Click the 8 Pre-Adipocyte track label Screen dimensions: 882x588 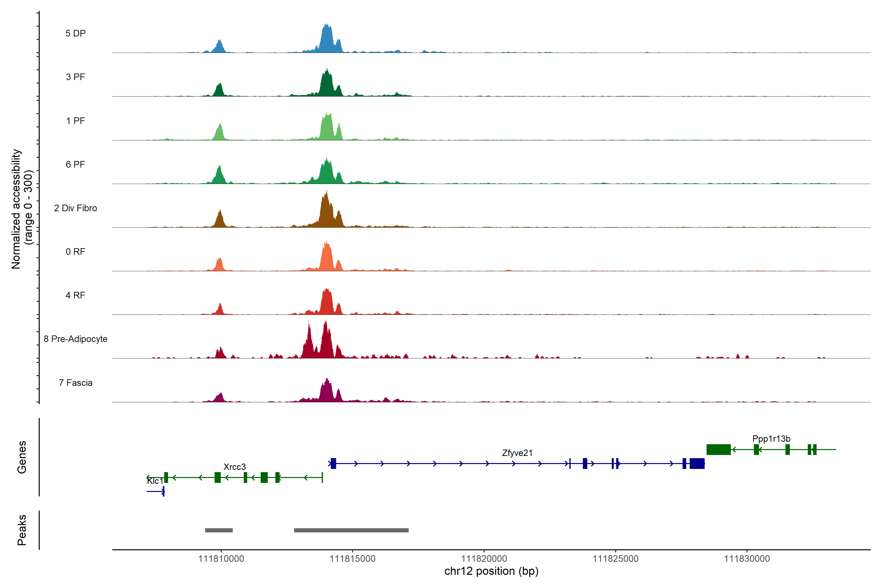(x=75, y=339)
